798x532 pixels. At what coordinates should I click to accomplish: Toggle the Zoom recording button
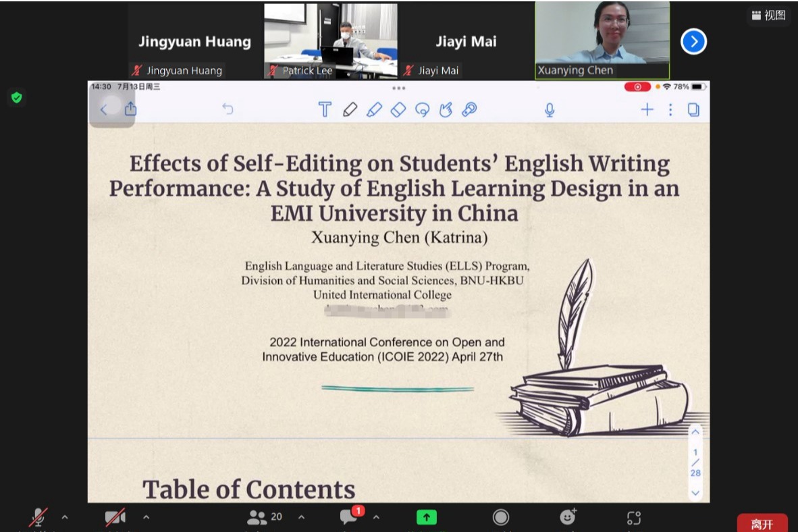500,517
